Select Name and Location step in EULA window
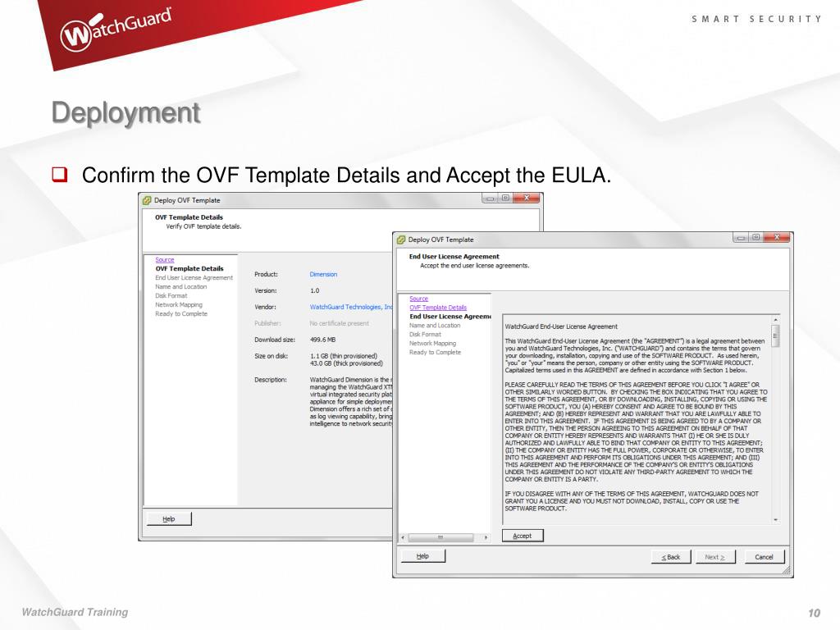The image size is (840, 630). click(435, 325)
